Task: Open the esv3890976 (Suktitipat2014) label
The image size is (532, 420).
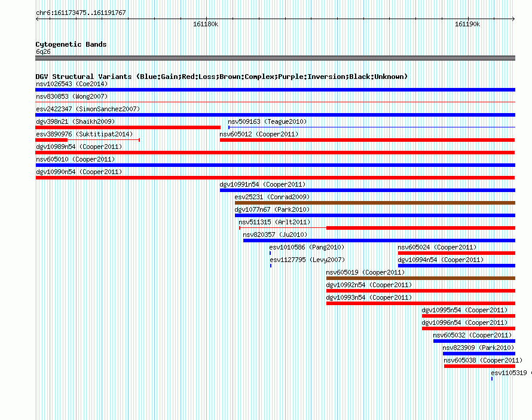Action: click(84, 134)
